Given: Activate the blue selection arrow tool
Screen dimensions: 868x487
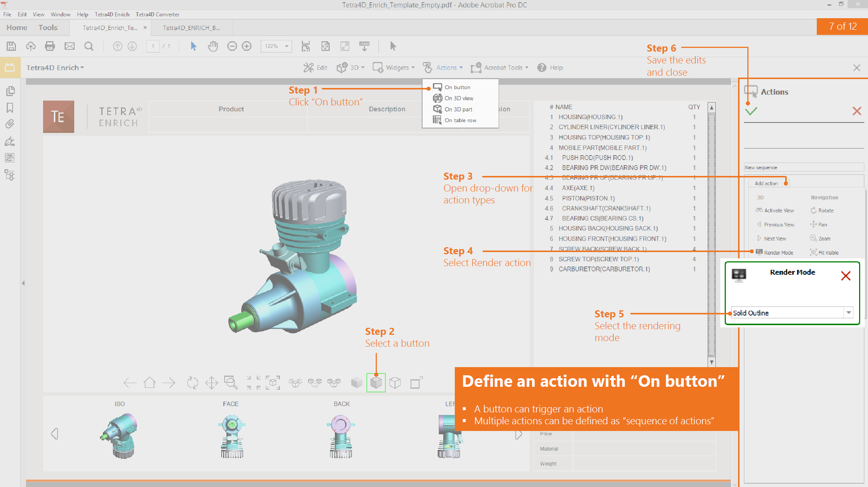Looking at the screenshot, I should point(193,46).
